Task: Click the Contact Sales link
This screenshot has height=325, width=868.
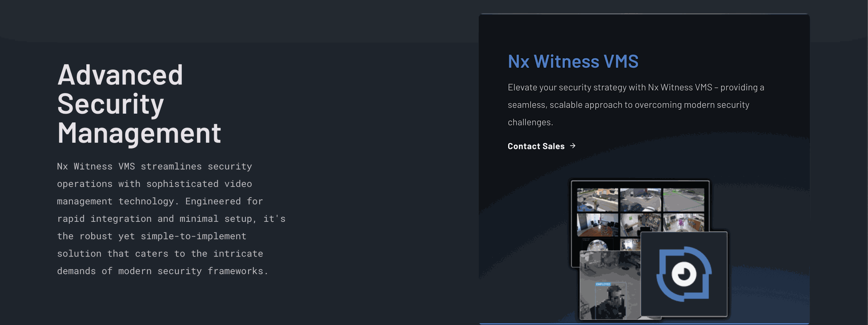Action: click(536, 146)
